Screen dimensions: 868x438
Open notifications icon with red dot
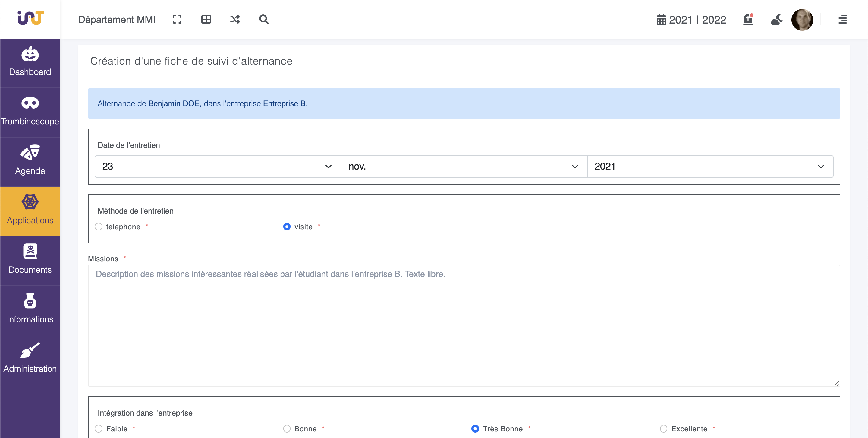[x=748, y=20]
